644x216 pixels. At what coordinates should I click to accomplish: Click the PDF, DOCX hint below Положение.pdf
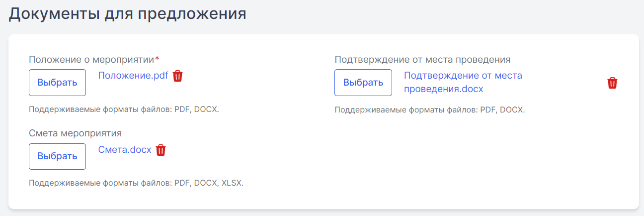[124, 109]
